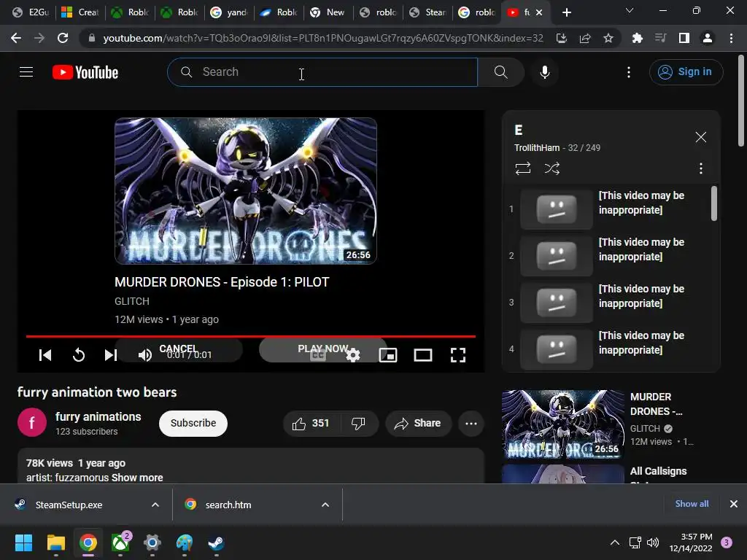Switch to the E2Gu tab

(x=31, y=12)
